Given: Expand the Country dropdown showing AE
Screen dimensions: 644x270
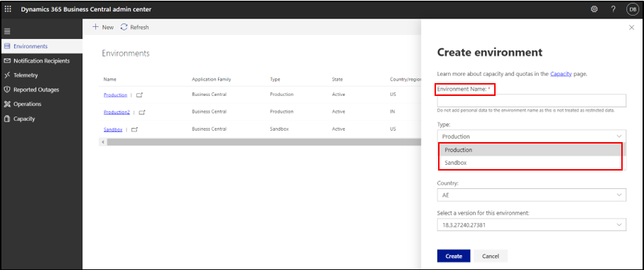Looking at the screenshot, I should (532, 195).
